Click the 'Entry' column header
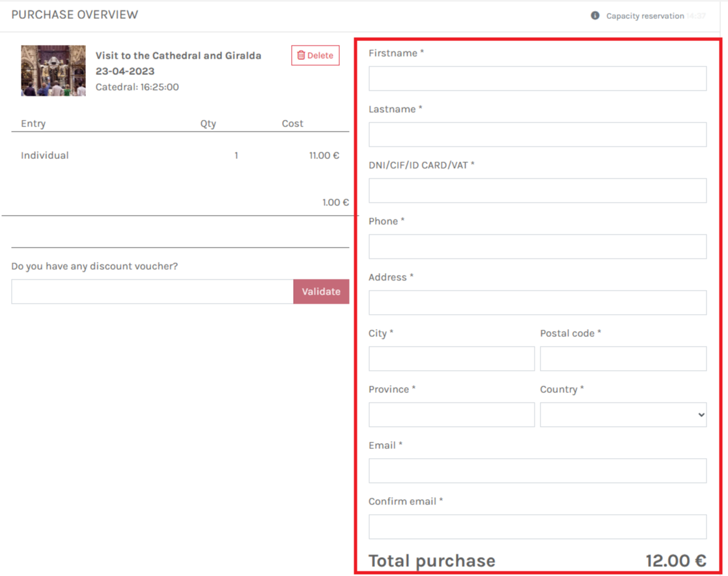Viewport: 728px width, 576px height. point(33,124)
